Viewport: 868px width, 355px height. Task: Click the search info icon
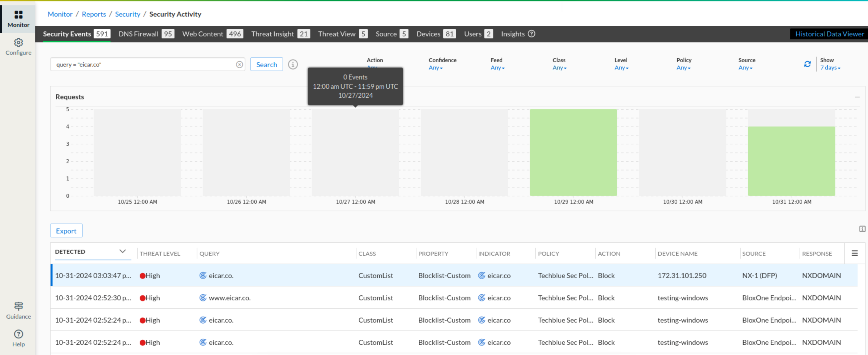(292, 65)
